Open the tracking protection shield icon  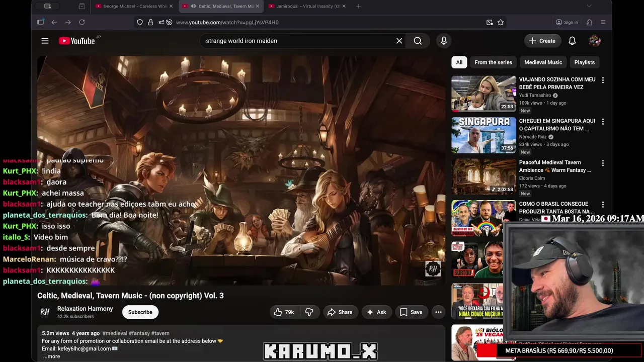click(140, 22)
